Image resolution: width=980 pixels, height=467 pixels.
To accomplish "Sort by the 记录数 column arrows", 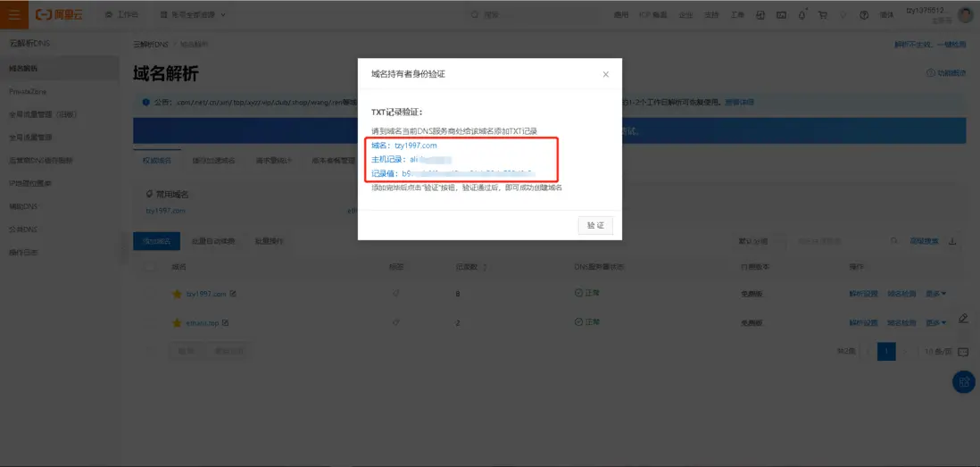I will pyautogui.click(x=485, y=268).
